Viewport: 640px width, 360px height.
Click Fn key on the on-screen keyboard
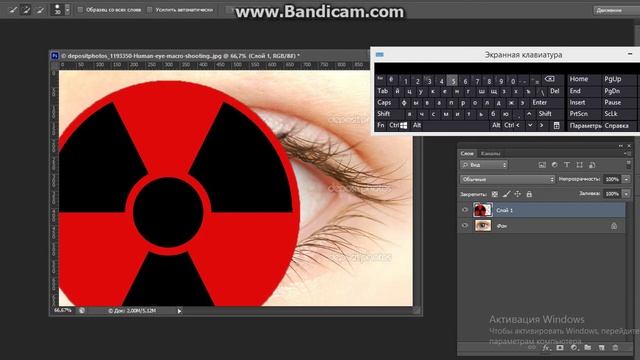click(x=381, y=125)
